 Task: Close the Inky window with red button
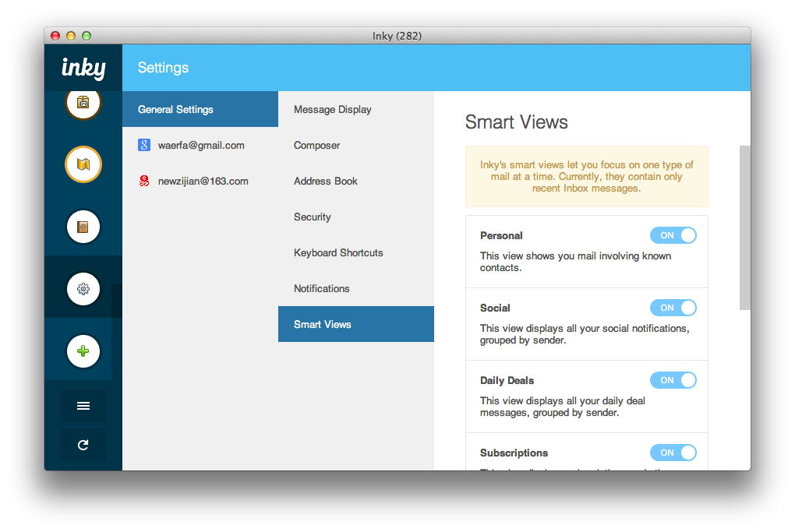(x=55, y=36)
